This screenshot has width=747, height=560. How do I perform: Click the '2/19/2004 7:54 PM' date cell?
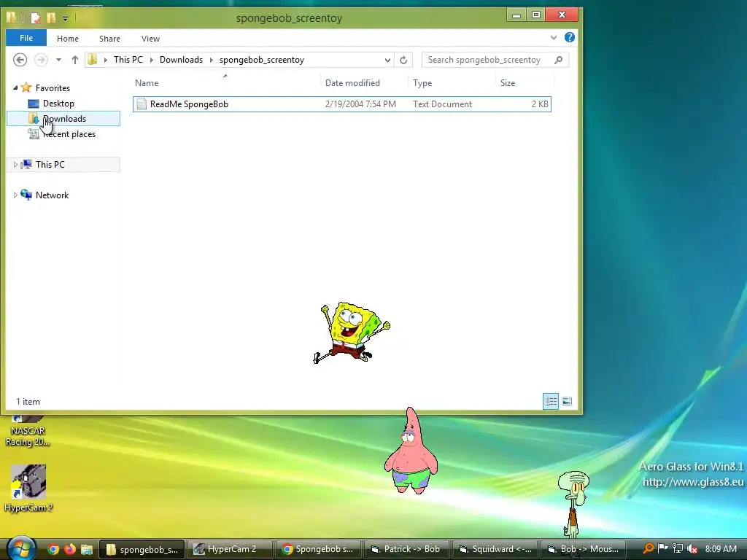(x=360, y=104)
